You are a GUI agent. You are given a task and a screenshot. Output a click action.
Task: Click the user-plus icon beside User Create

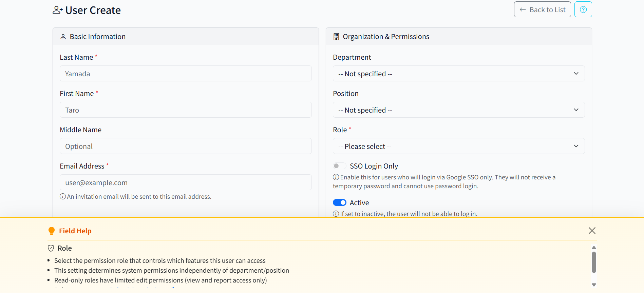click(57, 10)
